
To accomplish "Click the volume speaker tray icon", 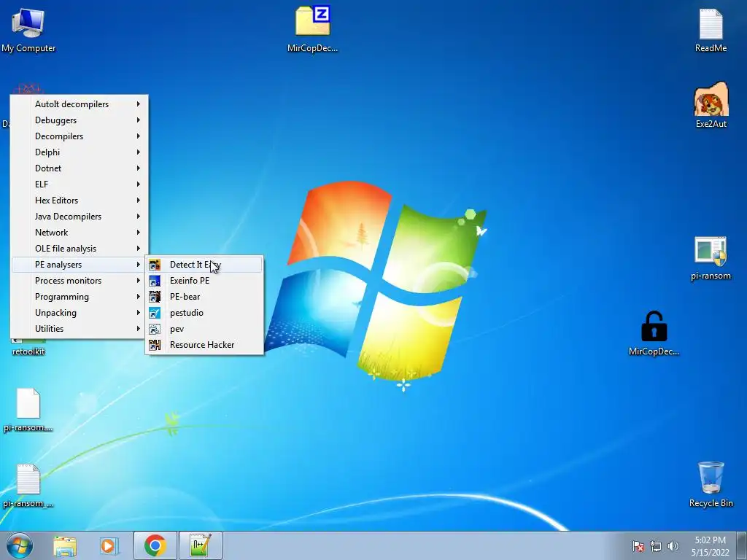I will (673, 546).
